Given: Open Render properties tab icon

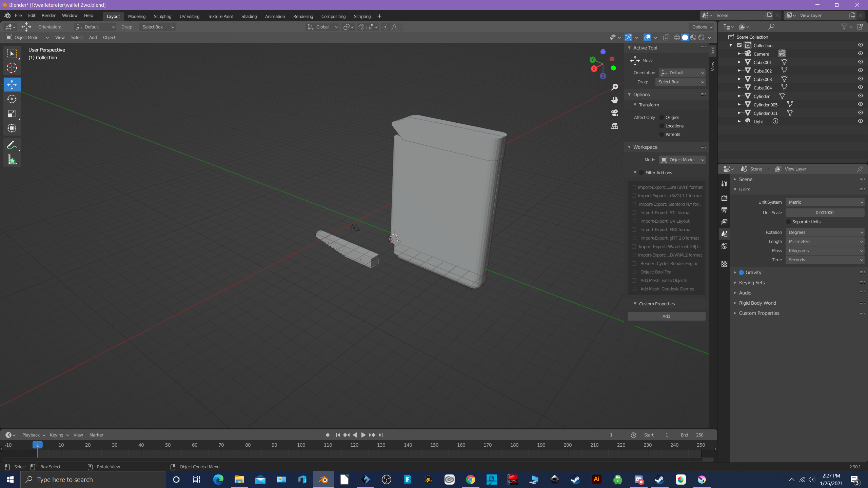Looking at the screenshot, I should click(724, 198).
